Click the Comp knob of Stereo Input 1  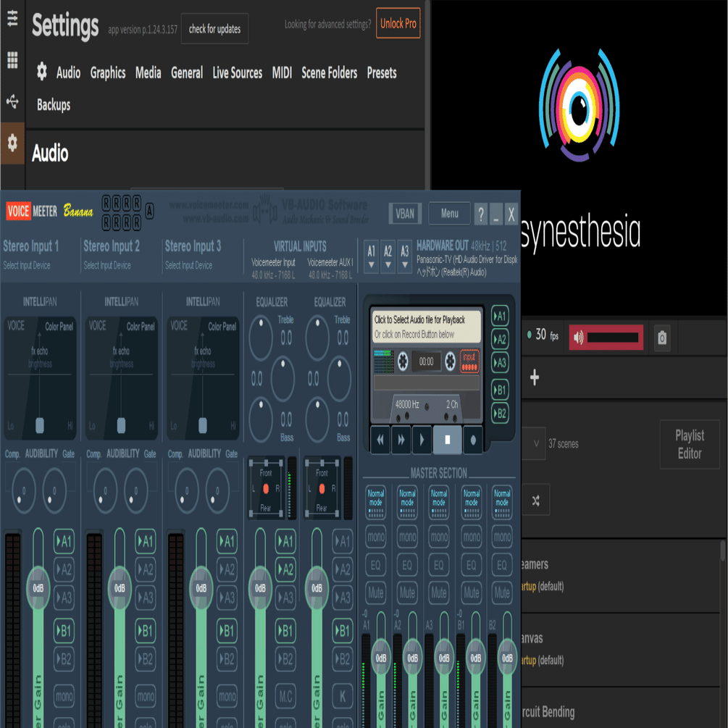tap(23, 490)
